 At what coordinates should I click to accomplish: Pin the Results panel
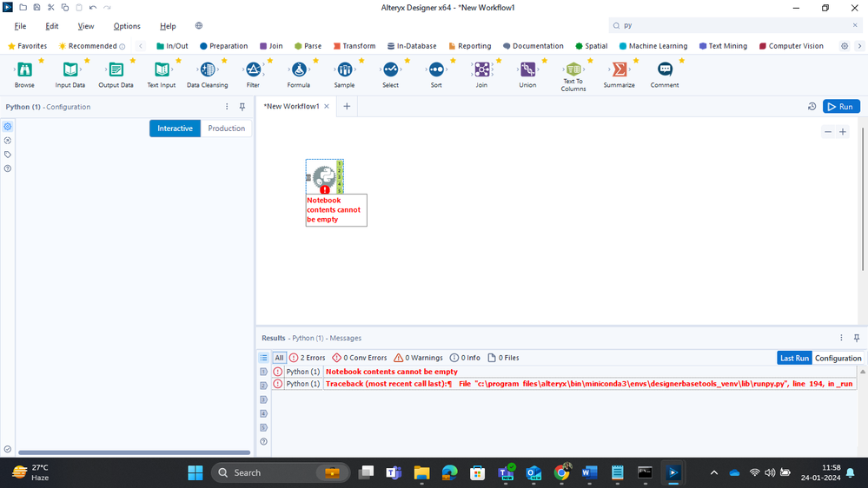pos(857,338)
